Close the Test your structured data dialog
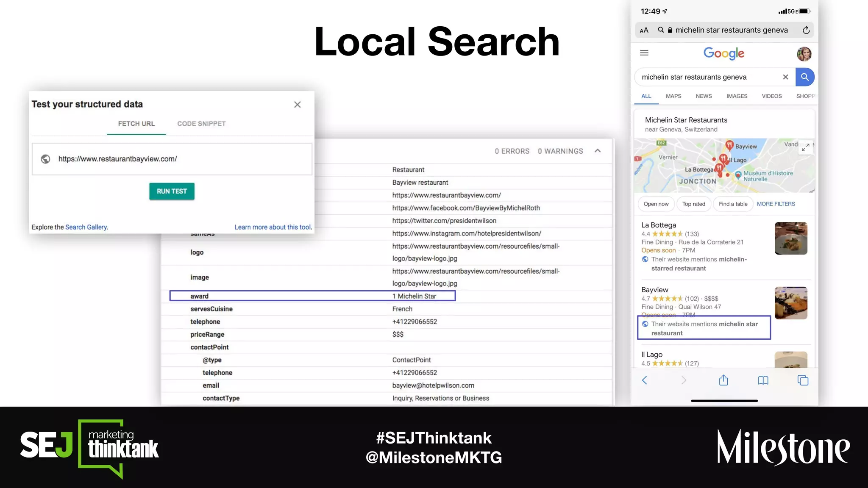This screenshot has height=488, width=868. pyautogui.click(x=298, y=105)
